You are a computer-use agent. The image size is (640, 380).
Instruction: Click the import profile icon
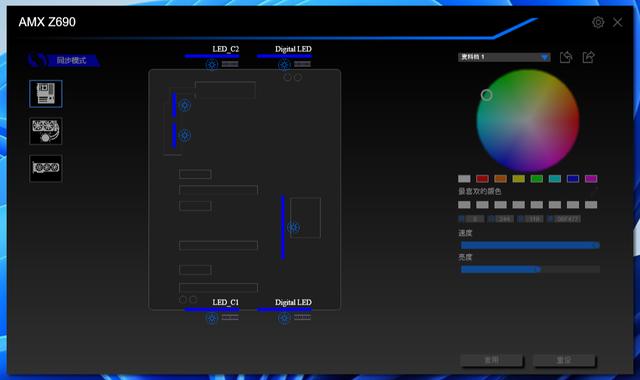click(x=566, y=57)
